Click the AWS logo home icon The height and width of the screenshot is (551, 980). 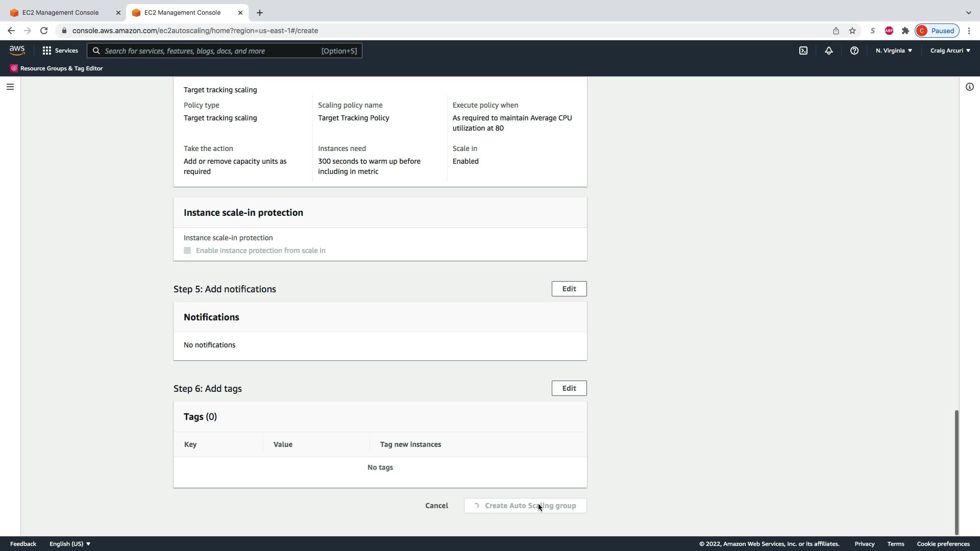coord(17,50)
